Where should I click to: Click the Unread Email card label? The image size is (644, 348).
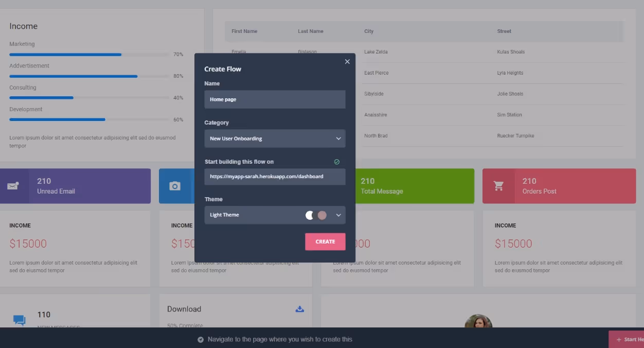coord(56,192)
